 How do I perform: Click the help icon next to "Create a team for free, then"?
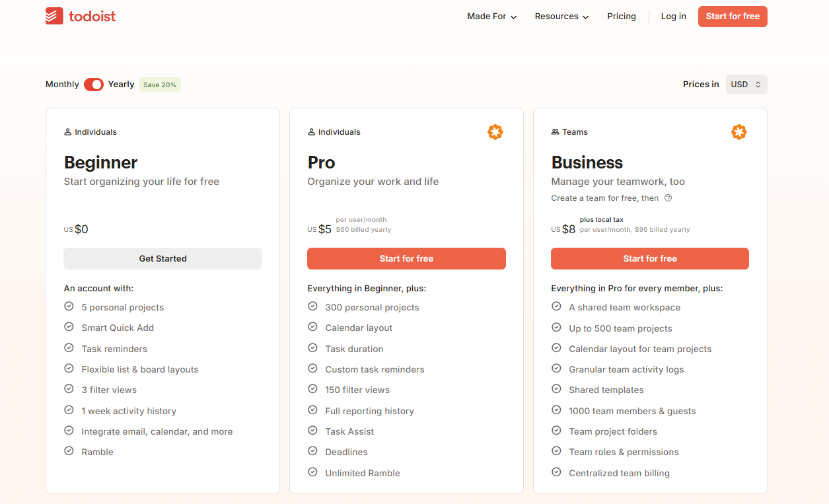tap(668, 198)
